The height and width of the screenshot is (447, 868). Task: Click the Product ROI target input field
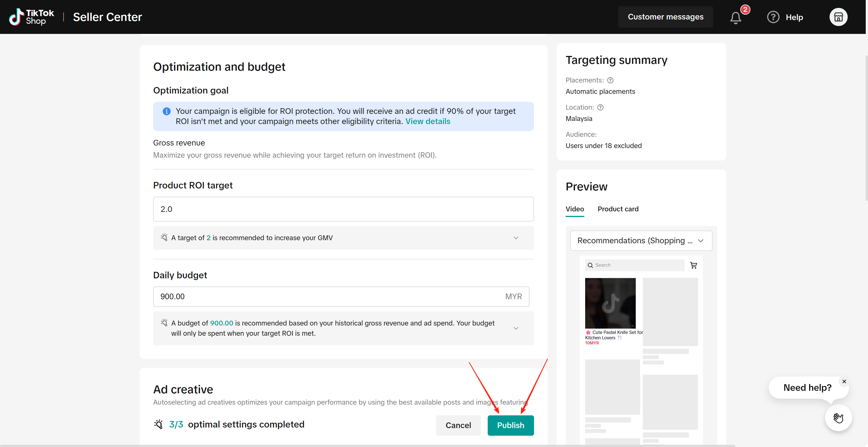(x=343, y=209)
